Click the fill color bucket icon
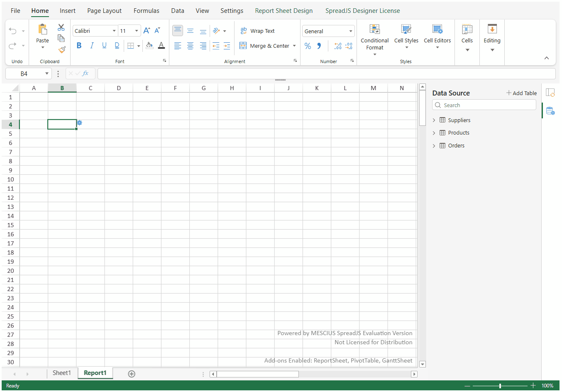562x392 pixels. pos(149,46)
